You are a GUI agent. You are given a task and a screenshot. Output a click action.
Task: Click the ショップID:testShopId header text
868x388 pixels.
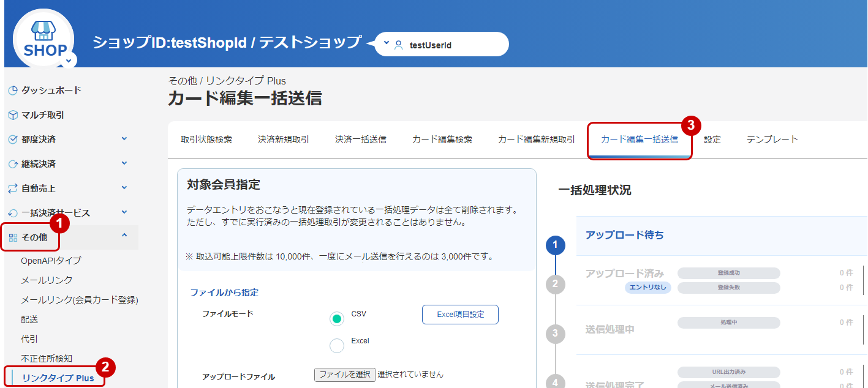[170, 42]
